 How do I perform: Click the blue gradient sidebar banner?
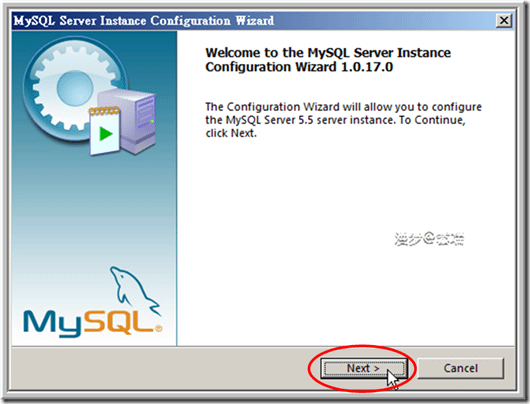94,188
